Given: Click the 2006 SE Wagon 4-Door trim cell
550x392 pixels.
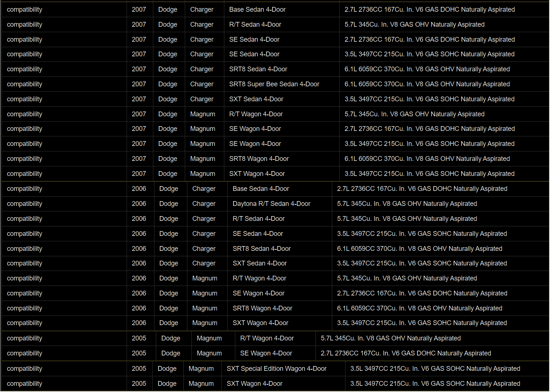Looking at the screenshot, I should tap(258, 293).
